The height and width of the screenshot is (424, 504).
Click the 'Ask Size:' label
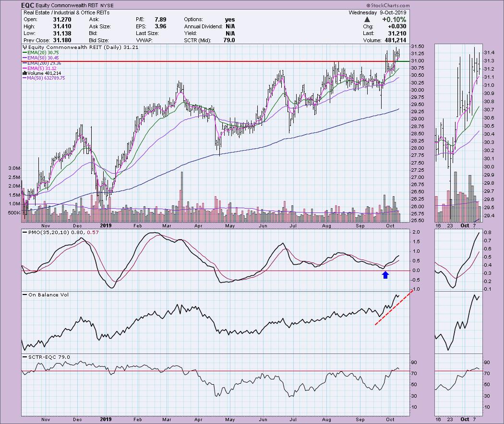point(100,26)
